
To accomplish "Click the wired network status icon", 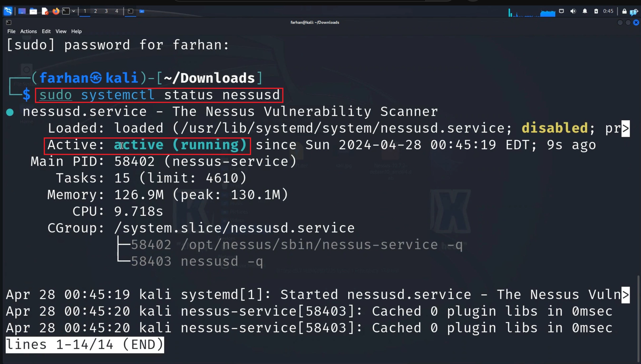I will click(x=562, y=11).
